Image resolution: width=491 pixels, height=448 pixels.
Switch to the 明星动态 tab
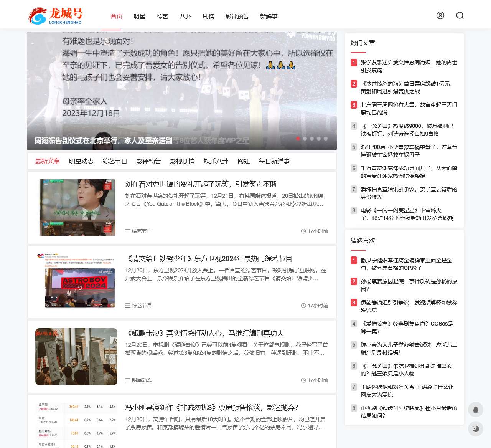(81, 161)
